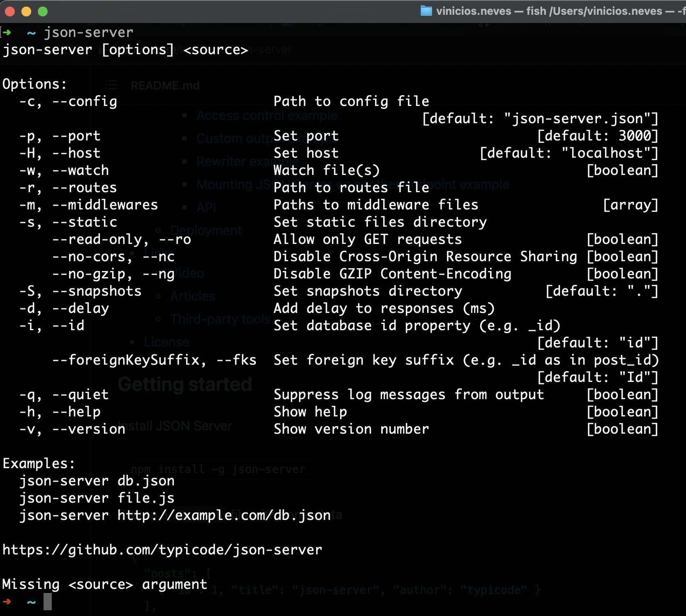Screen dimensions: 686x616
Task: Click the -c, --config option
Action: point(68,101)
